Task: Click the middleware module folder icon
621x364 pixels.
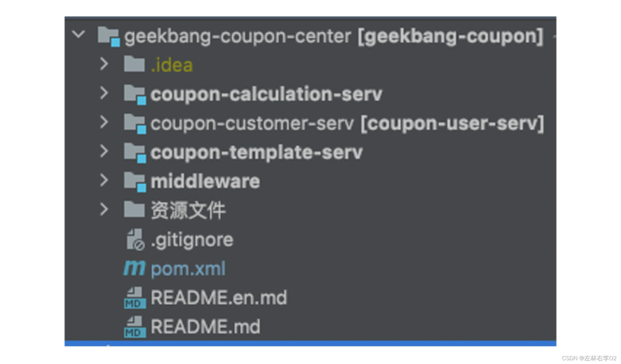Action: tap(135, 182)
